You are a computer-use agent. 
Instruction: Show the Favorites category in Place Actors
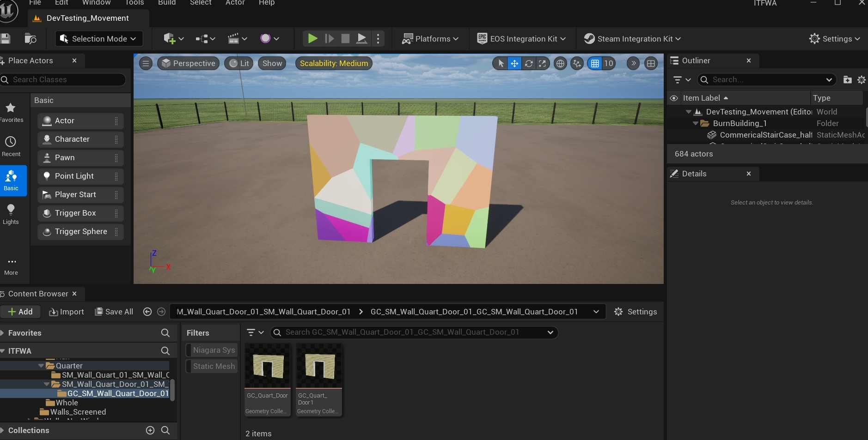[11, 112]
